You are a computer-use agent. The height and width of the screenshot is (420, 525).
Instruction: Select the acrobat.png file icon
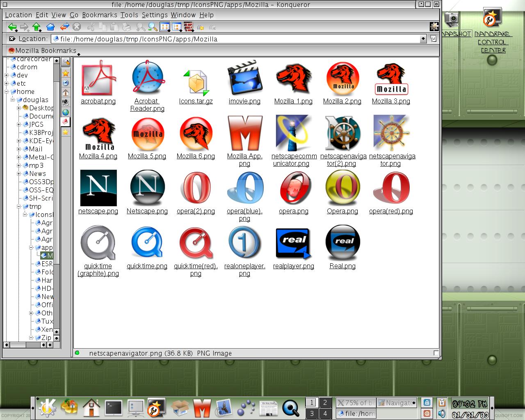[98, 78]
